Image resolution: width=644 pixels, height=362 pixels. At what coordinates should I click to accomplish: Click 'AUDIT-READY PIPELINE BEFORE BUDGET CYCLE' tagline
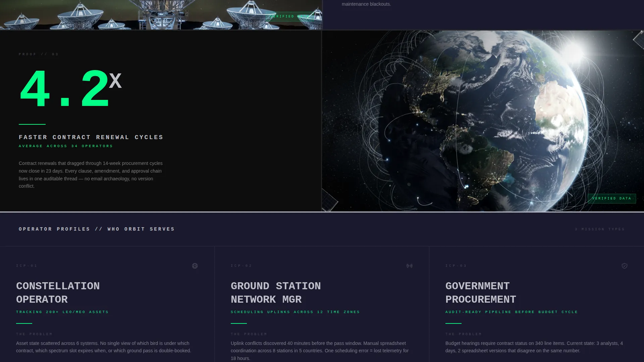[512, 312]
